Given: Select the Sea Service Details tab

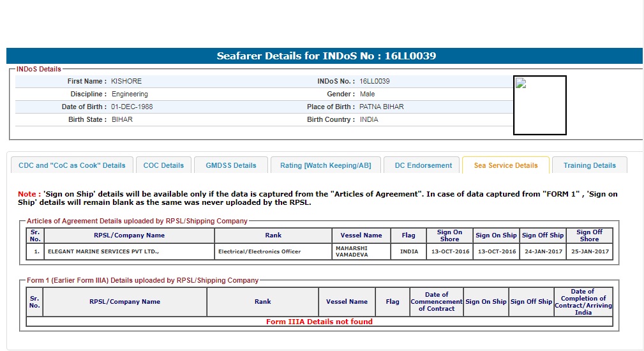Looking at the screenshot, I should (x=505, y=165).
